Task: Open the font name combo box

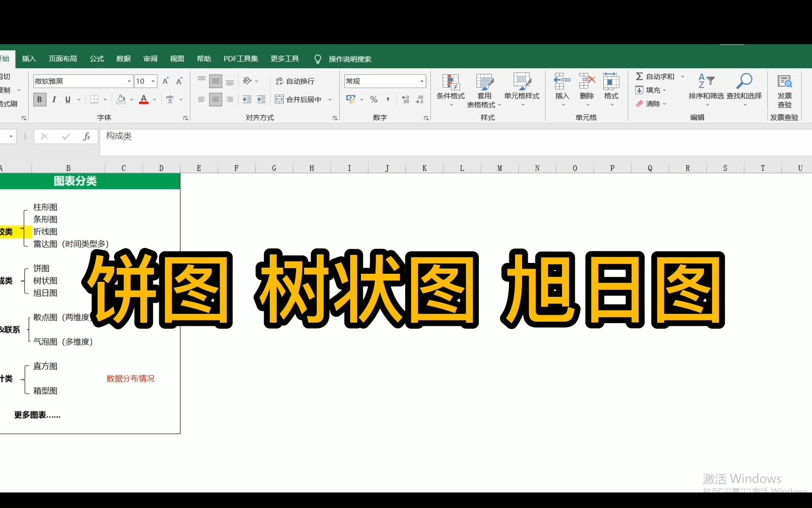Action: (x=83, y=81)
